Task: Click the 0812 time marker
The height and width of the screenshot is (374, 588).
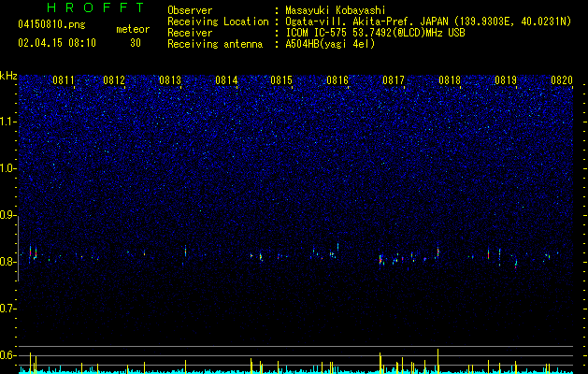Action: [x=114, y=80]
